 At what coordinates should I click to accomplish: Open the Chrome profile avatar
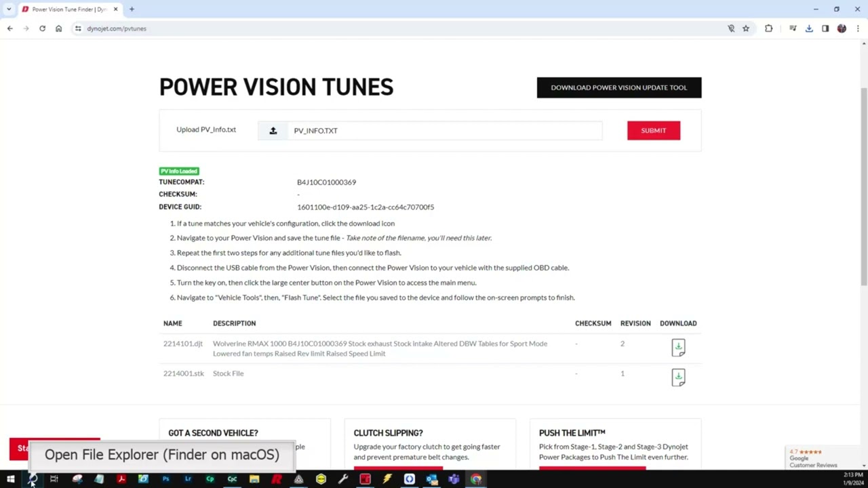pos(842,28)
